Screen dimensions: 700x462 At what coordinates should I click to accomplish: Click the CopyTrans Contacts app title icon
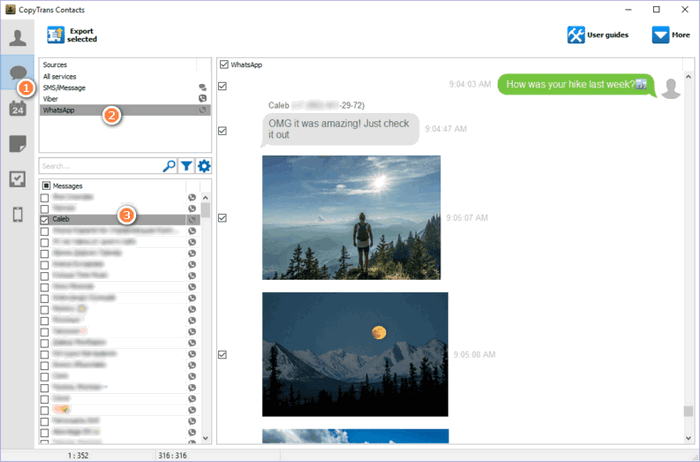[10, 9]
